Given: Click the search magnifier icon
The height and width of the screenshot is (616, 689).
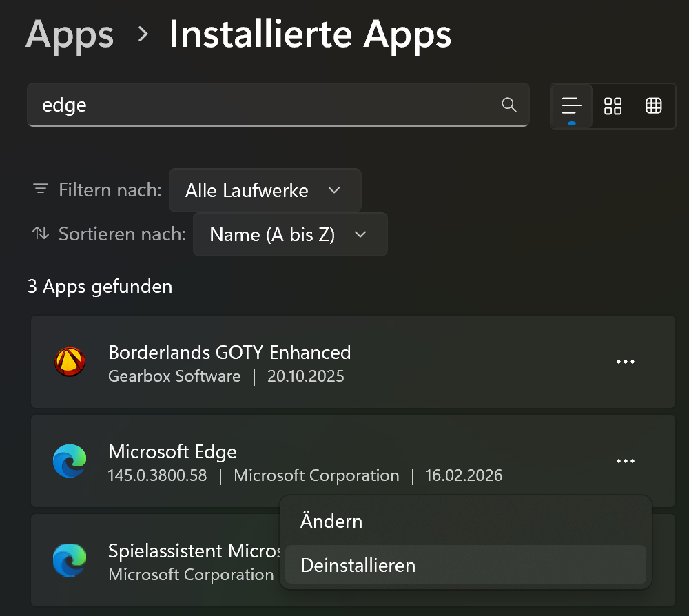Looking at the screenshot, I should tap(508, 105).
